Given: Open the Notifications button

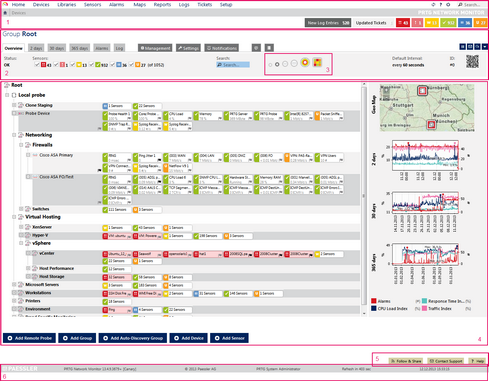Looking at the screenshot, I should click(x=222, y=48).
